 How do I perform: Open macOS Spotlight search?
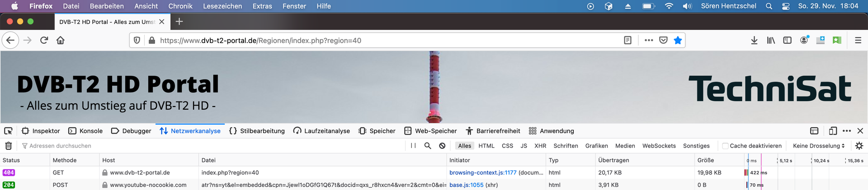tap(769, 6)
